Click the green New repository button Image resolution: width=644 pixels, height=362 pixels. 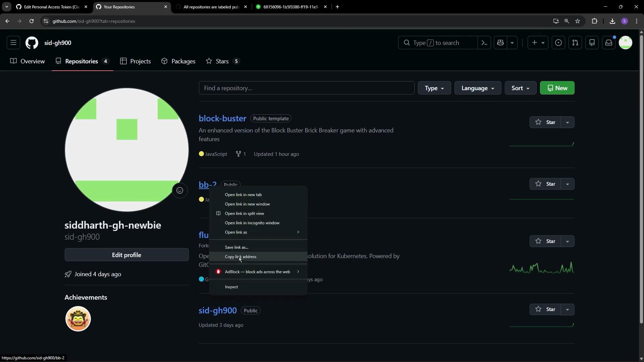click(x=557, y=88)
